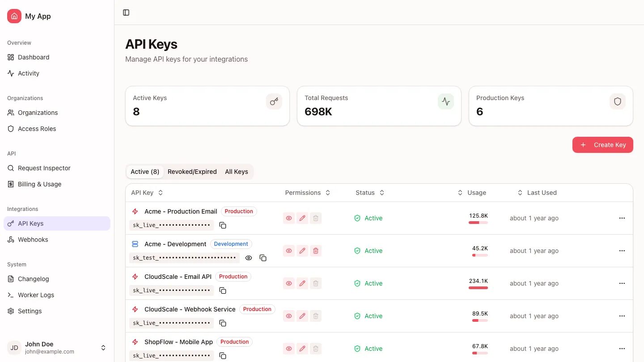Open the All Keys tab
Viewport: 644px width, 362px height.
click(236, 172)
